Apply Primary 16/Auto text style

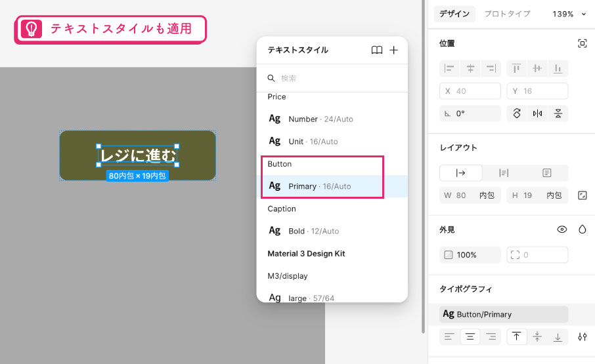pyautogui.click(x=332, y=186)
